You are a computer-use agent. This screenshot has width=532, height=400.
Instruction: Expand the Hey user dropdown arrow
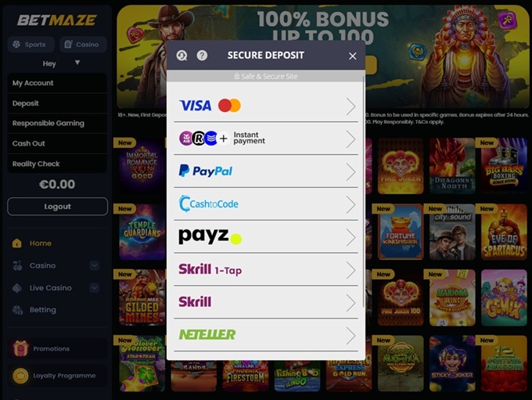(x=77, y=63)
